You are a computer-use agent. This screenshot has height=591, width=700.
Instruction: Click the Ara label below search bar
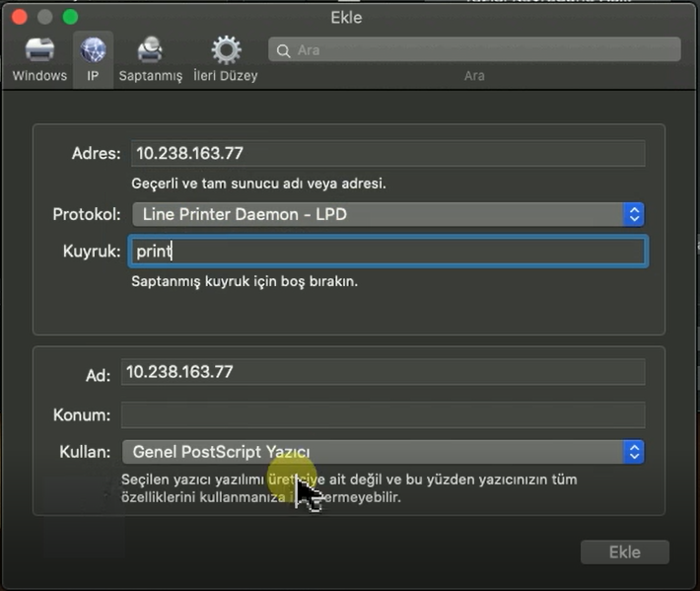click(474, 76)
